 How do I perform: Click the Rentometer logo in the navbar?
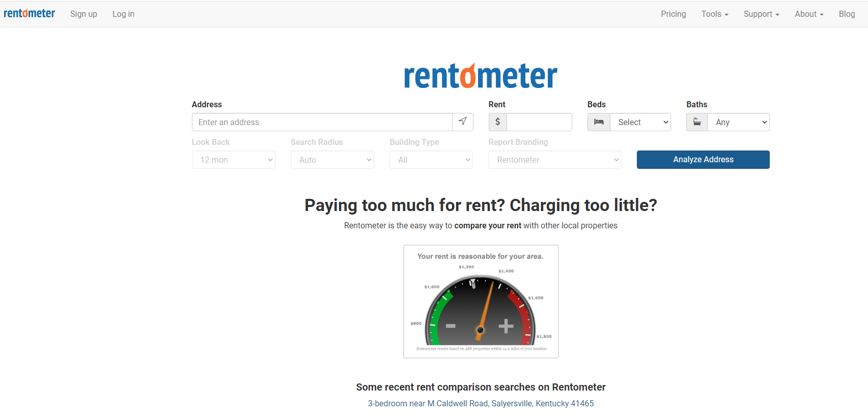pyautogui.click(x=29, y=14)
